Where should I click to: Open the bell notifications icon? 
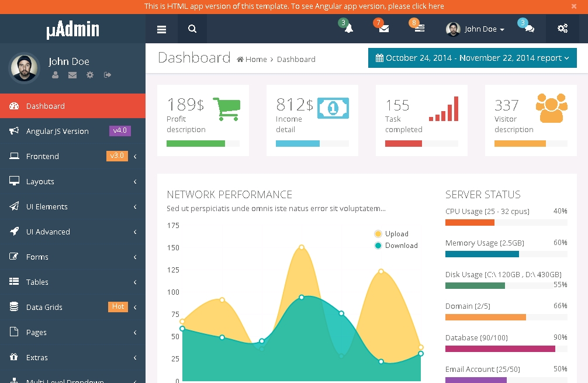pos(349,29)
